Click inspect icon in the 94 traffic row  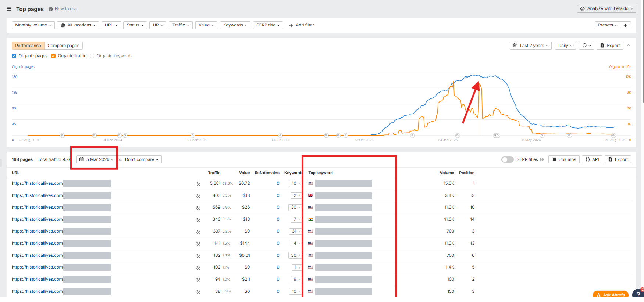(198, 280)
